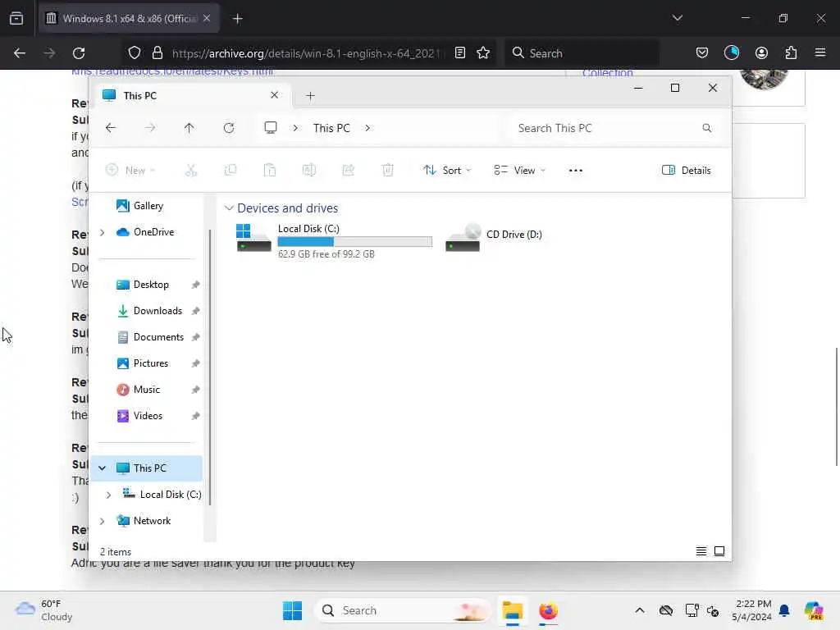Collapse the Devices and drives group

[229, 208]
